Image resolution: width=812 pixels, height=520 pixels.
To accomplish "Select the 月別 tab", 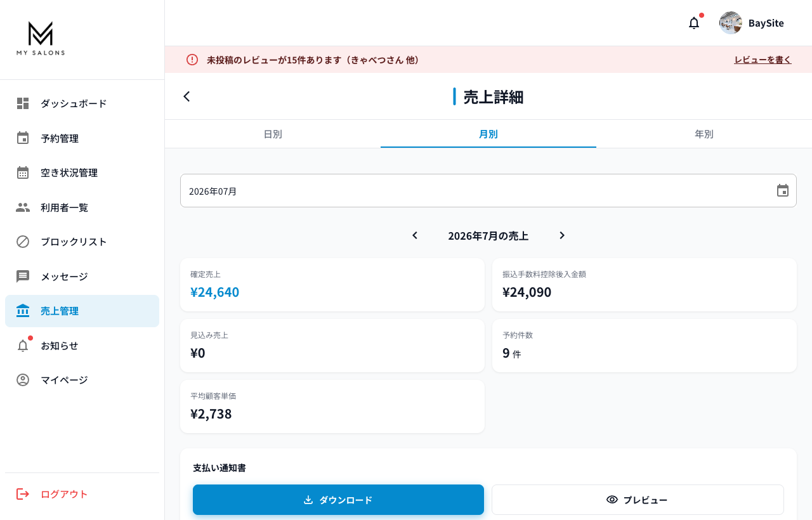I will [488, 134].
